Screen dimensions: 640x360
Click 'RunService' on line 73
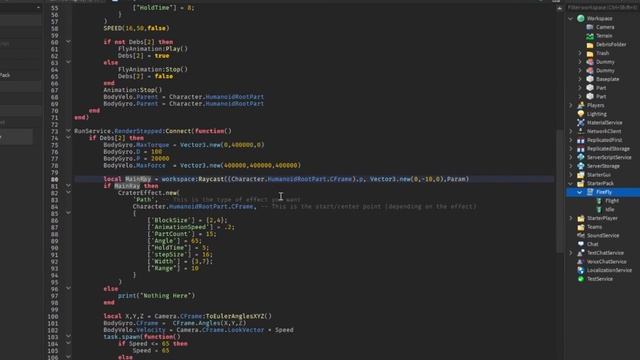pyautogui.click(x=92, y=131)
